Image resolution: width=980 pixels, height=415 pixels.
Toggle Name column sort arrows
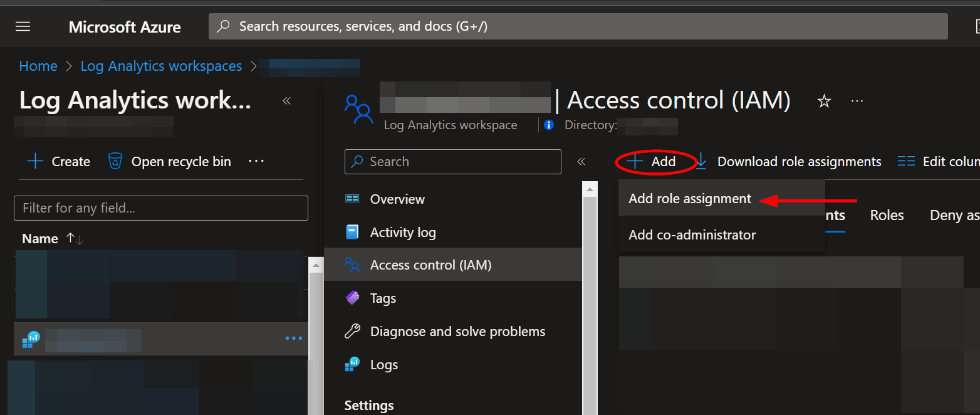tap(75, 238)
